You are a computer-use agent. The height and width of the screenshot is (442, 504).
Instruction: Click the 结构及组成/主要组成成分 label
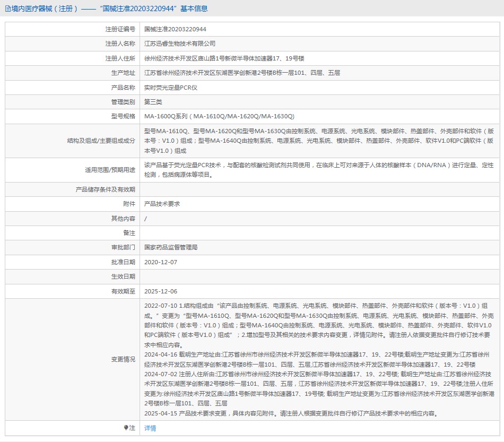click(101, 141)
